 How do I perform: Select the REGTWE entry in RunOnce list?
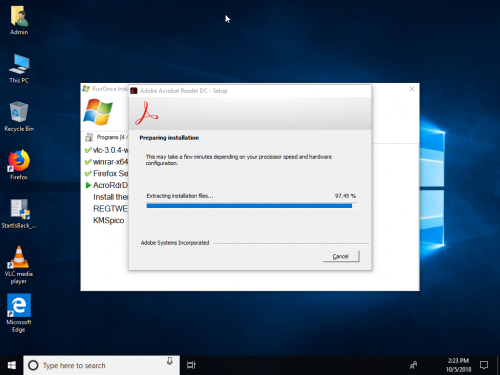[110, 209]
